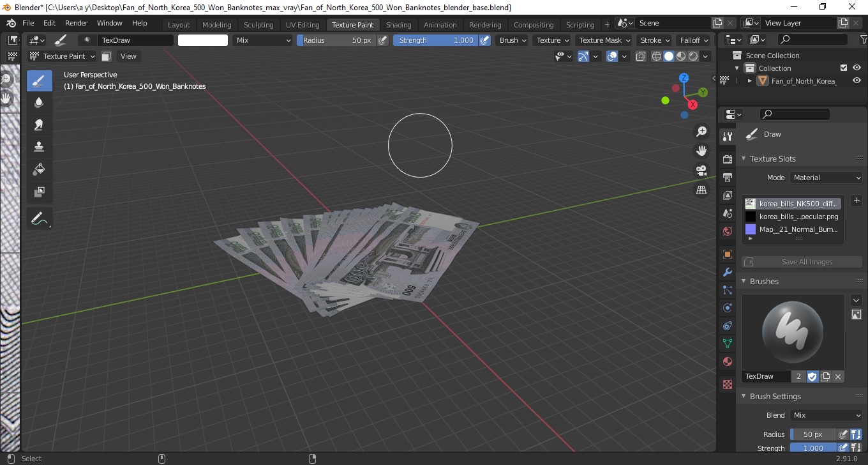Image resolution: width=868 pixels, height=465 pixels.
Task: Hide the Collection using its eye icon
Action: (x=857, y=68)
